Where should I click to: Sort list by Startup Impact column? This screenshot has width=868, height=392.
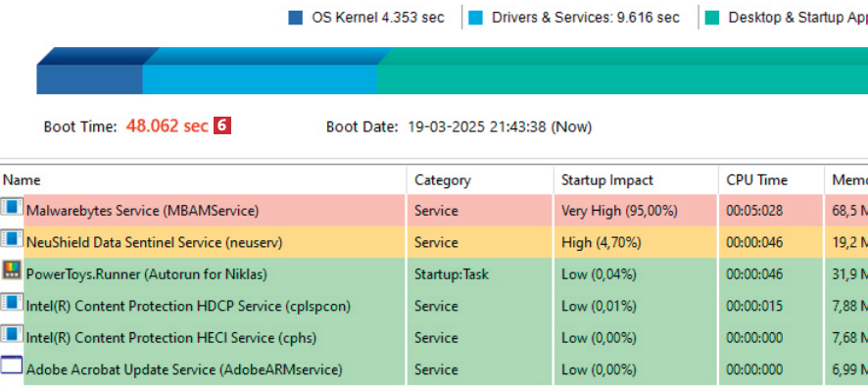coord(606,180)
